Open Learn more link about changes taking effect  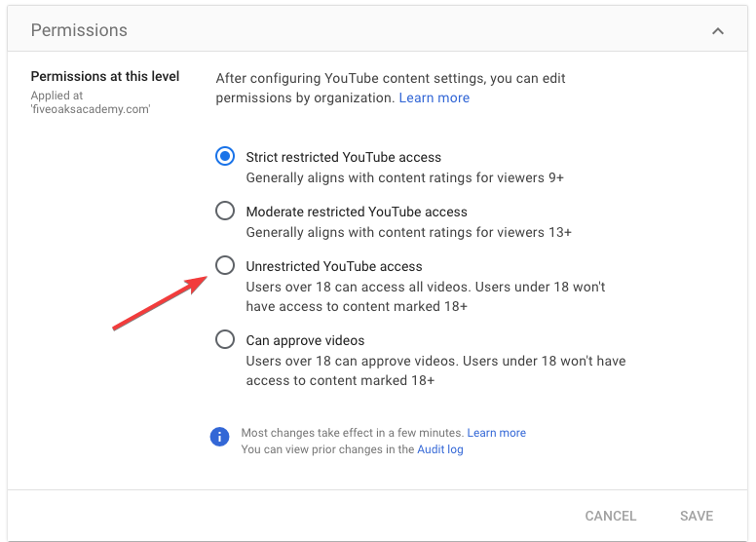(x=496, y=433)
